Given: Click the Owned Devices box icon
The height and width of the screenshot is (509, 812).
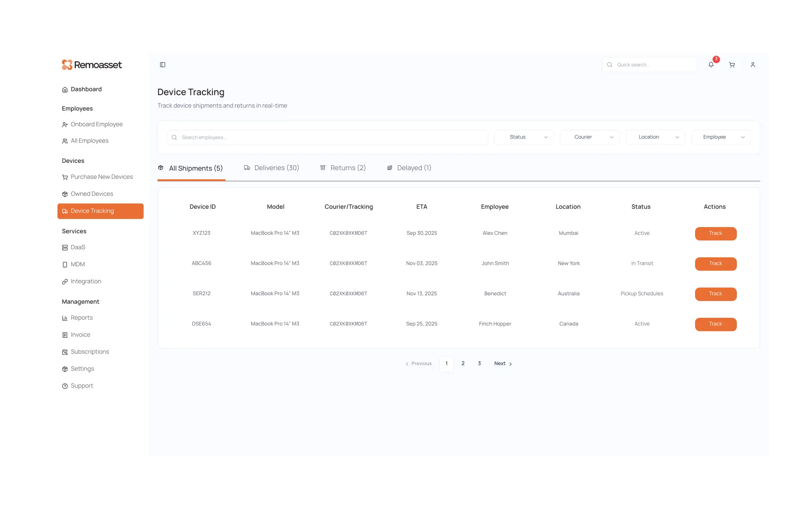Looking at the screenshot, I should pyautogui.click(x=65, y=194).
